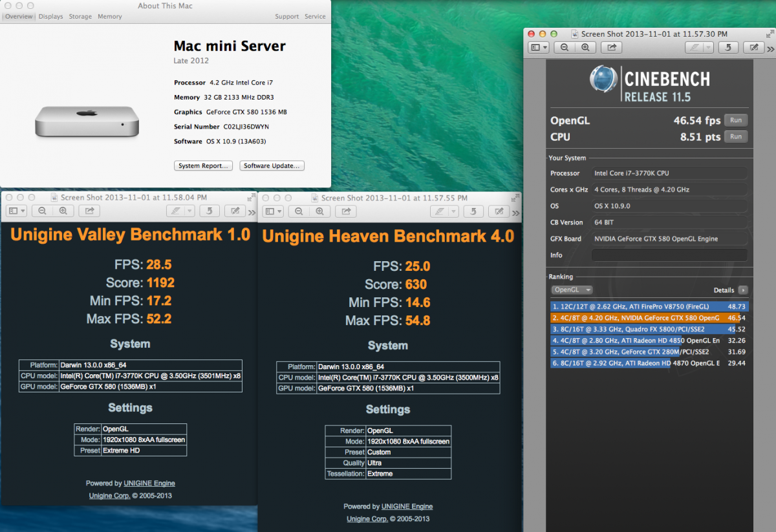776x532 pixels.
Task: Click the Extreme tessellation cell in the Heaven window
Action: click(x=408, y=474)
